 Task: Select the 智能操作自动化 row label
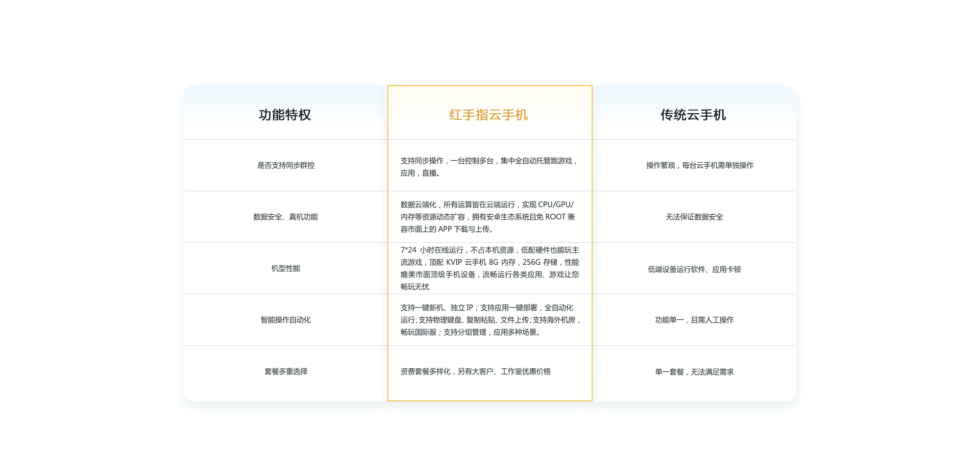coord(286,320)
